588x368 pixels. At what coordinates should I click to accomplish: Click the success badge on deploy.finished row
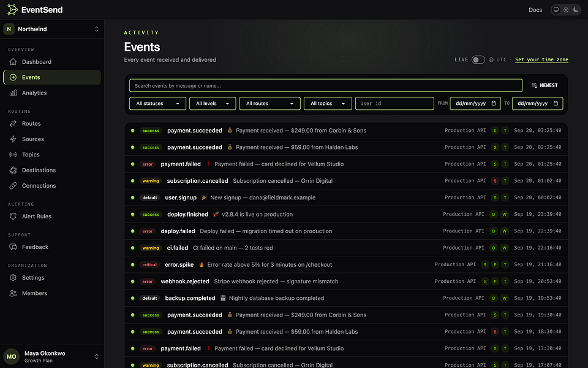tap(151, 215)
